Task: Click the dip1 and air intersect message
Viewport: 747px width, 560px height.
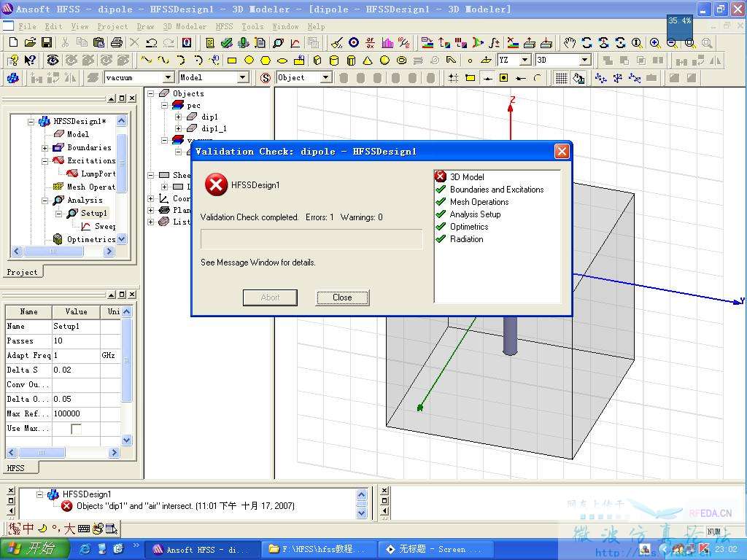Action: click(x=185, y=506)
